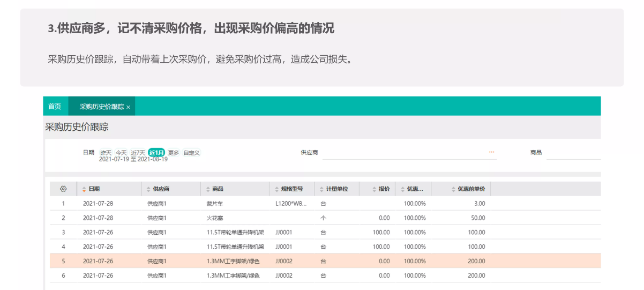
Task: Click the sort arrows beside 报价 header
Action: [375, 189]
